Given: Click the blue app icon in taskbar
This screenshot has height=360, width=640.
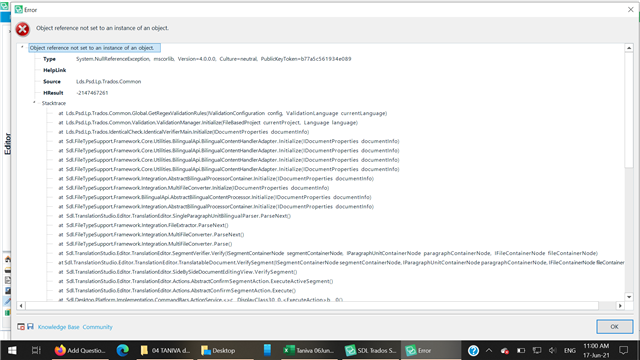Looking at the screenshot, I should coord(267,350).
